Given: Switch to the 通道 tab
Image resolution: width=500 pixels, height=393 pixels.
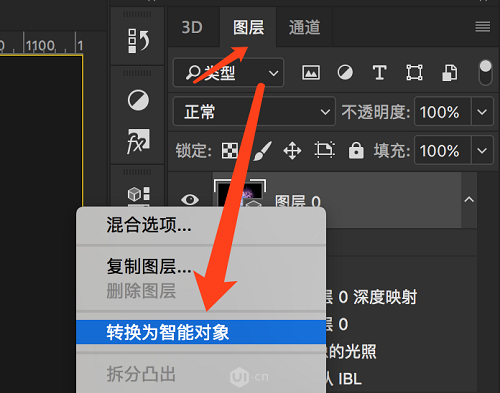Looking at the screenshot, I should pos(304,27).
